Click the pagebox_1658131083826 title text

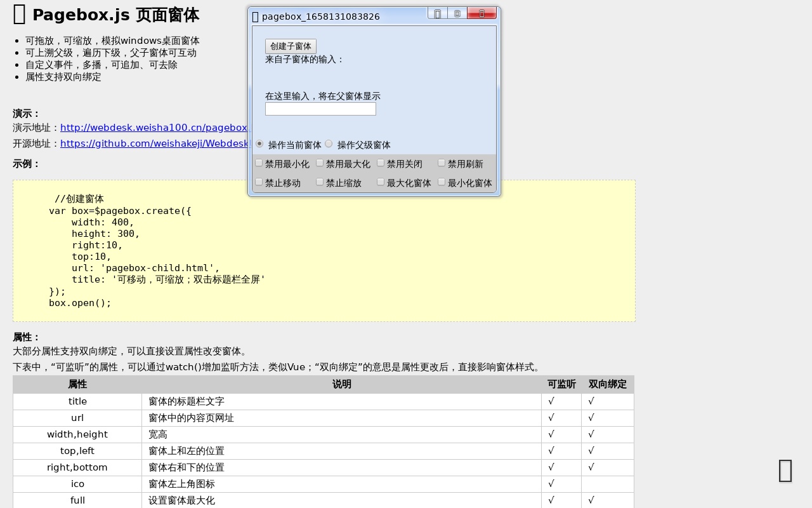321,17
